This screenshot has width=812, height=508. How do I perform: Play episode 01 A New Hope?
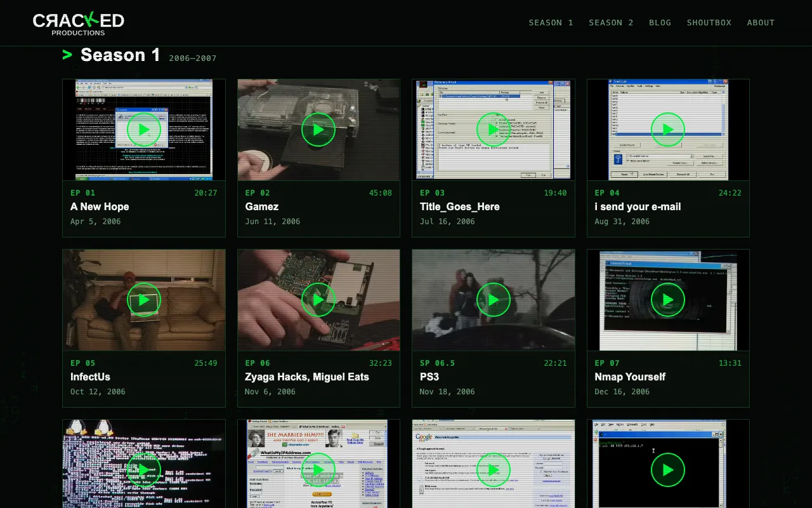pos(144,130)
